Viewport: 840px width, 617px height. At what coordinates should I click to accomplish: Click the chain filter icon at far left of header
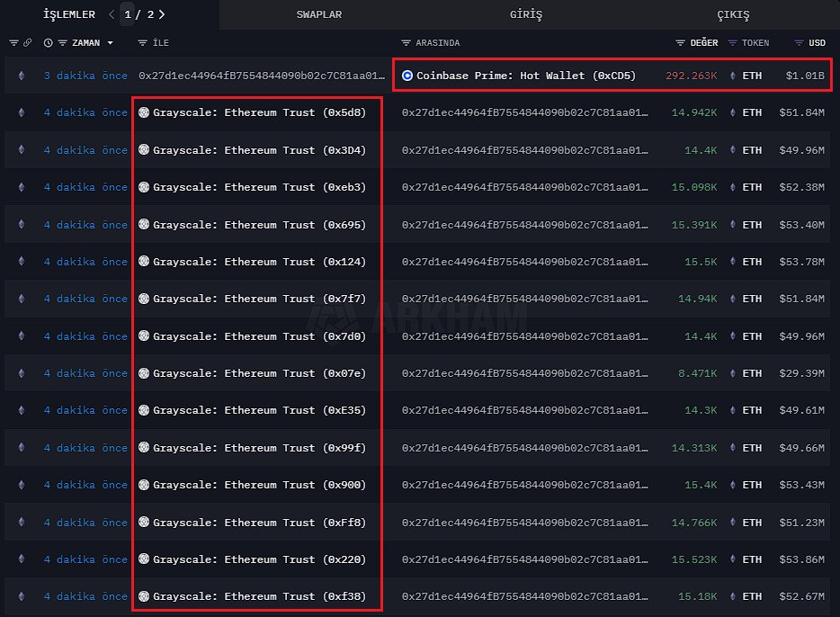(x=13, y=43)
